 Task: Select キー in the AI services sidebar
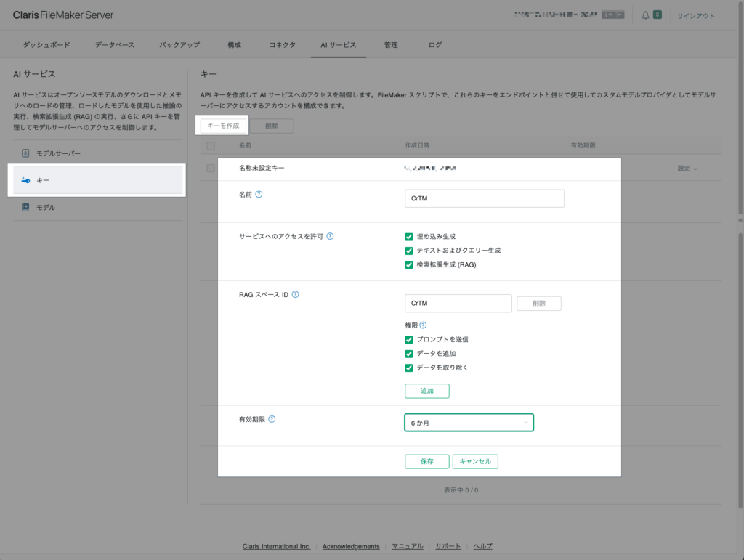pyautogui.click(x=98, y=180)
